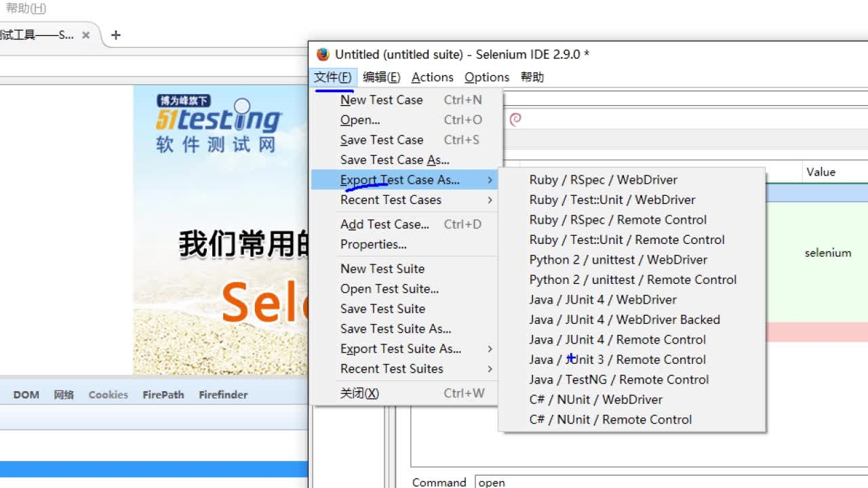Open the 帮助 menu in Selenium IDE
The height and width of the screenshot is (488, 868).
(532, 77)
